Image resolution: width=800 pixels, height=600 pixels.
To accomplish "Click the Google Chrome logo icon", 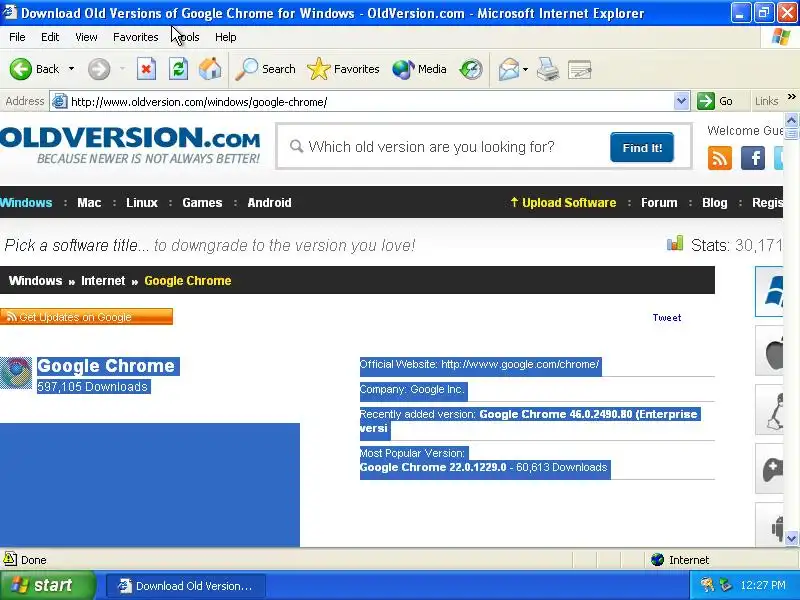I will coord(16,373).
